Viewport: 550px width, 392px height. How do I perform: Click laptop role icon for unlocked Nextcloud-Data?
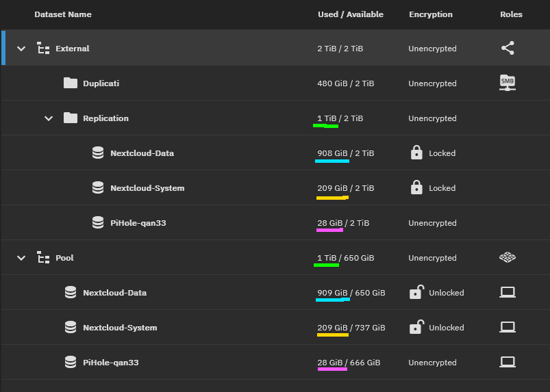pos(508,292)
